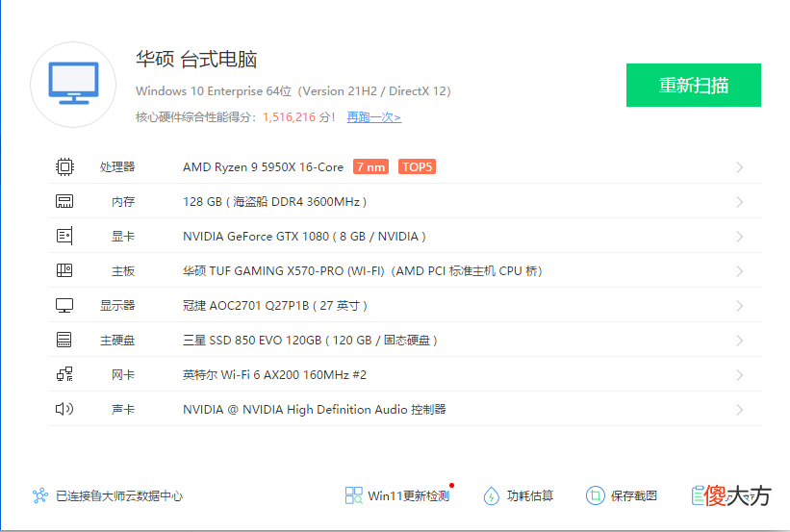This screenshot has height=532, width=790.
Task: Expand AOC2701 monitor row chevron
Action: (740, 306)
